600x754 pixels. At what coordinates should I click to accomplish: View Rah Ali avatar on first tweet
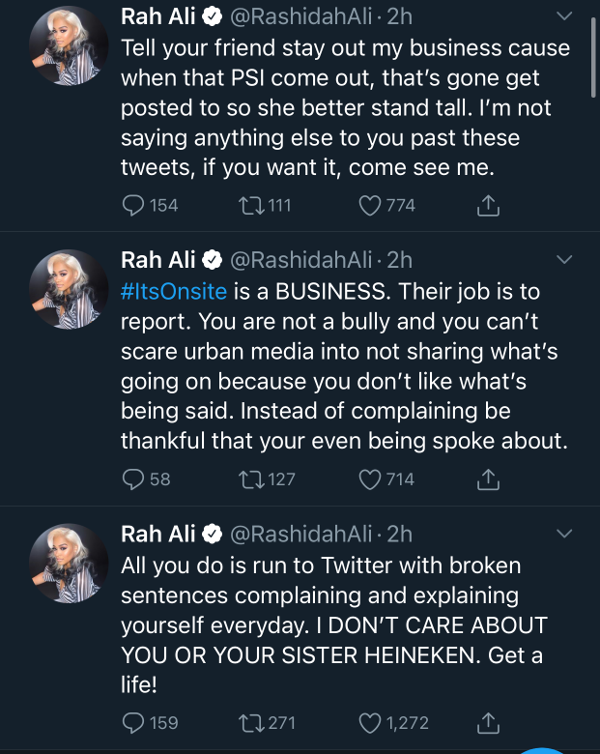tap(69, 45)
